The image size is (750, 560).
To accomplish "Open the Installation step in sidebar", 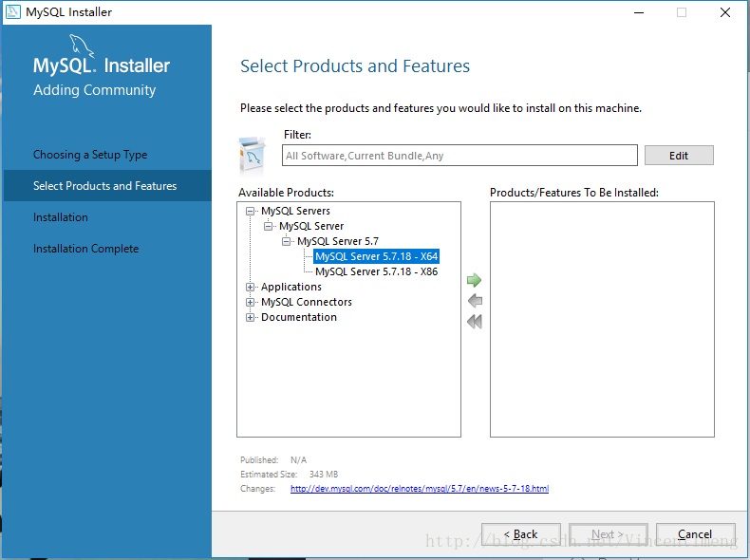I will pos(61,217).
